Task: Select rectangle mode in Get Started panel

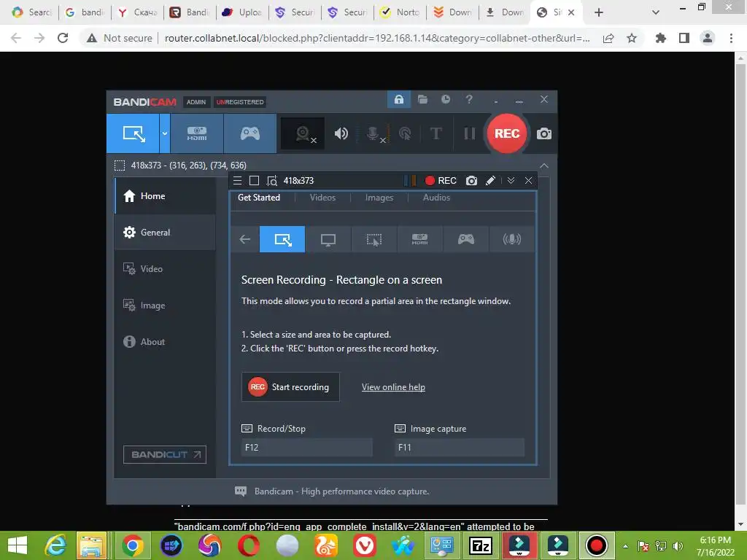Action: point(282,239)
